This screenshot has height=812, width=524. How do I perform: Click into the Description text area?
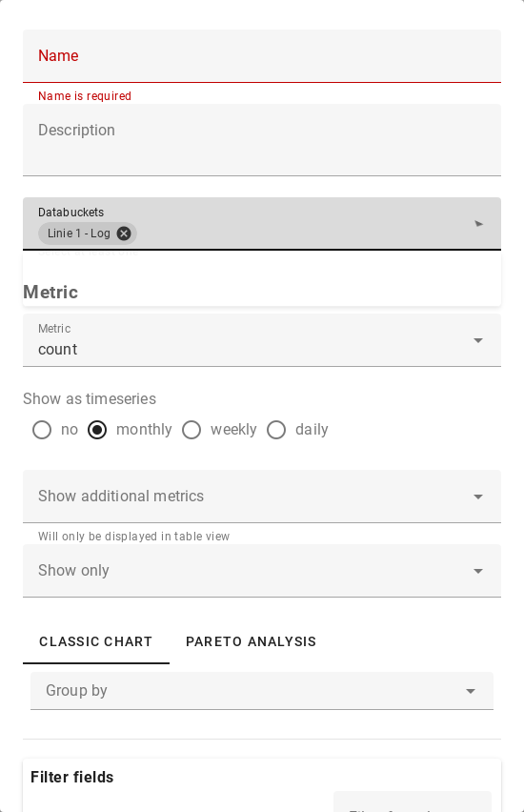[262, 140]
